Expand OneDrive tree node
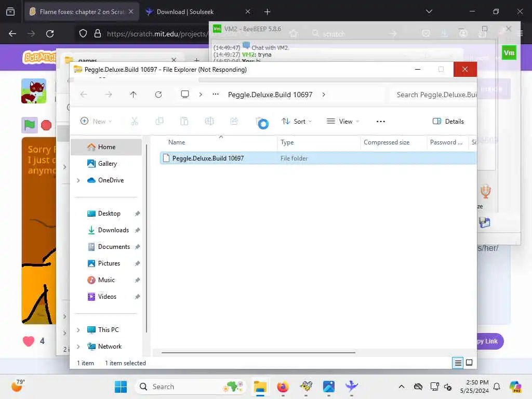This screenshot has width=532, height=399. click(78, 180)
